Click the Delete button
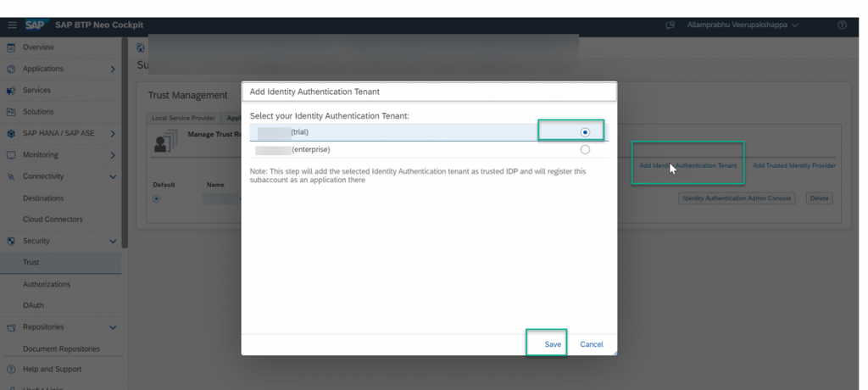The image size is (868, 390). coord(820,198)
